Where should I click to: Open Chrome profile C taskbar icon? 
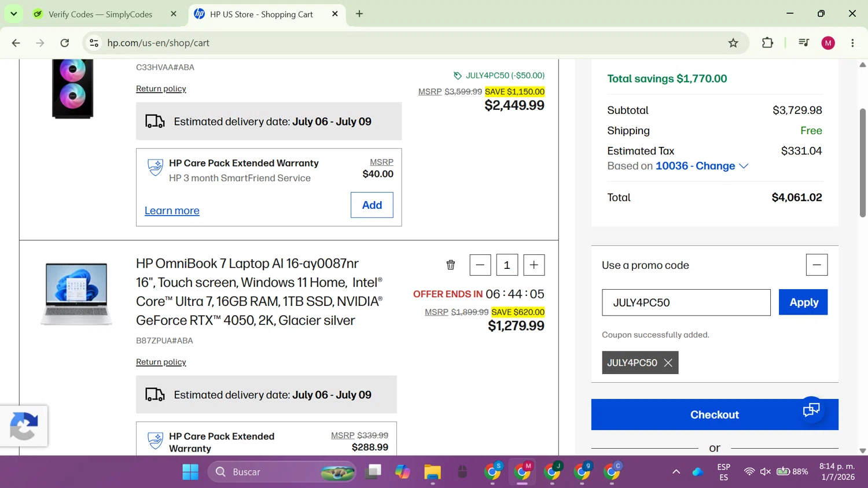[612, 472]
